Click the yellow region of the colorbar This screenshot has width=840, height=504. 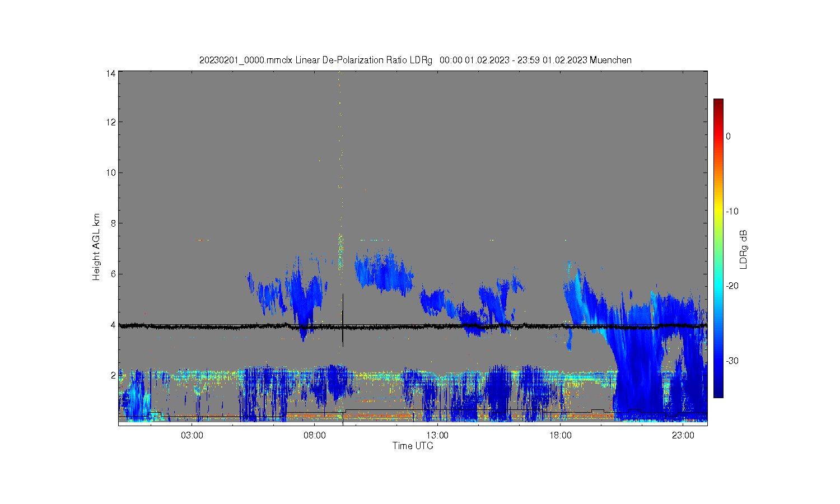tap(718, 211)
